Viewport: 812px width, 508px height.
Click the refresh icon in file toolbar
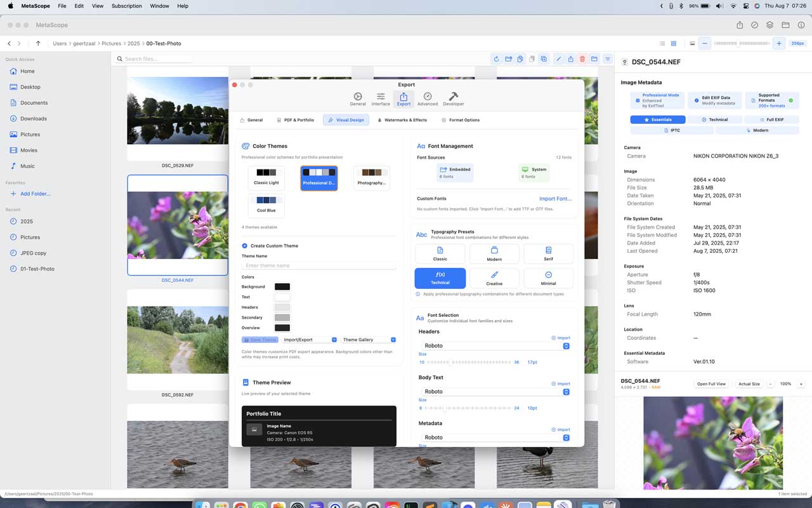click(497, 59)
